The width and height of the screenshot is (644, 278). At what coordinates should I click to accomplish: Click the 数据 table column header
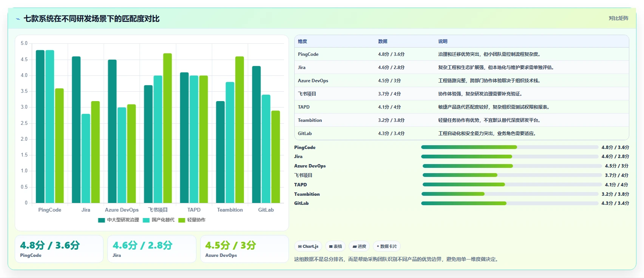tap(383, 41)
